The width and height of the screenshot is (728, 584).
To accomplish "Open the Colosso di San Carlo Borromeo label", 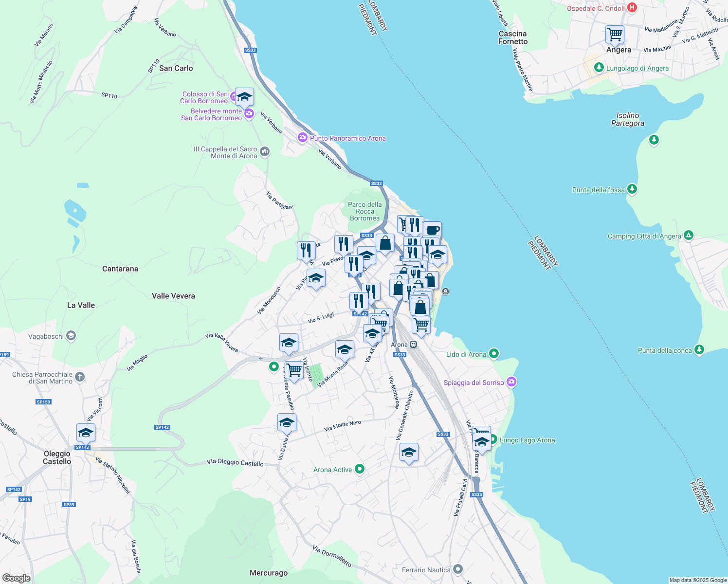I will point(204,97).
